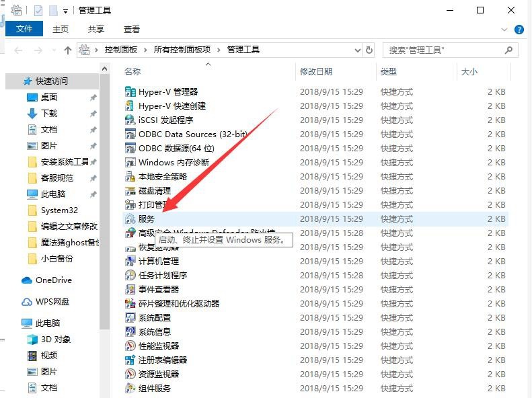Screen dimensions: 532x398
Task: Click the 碎片整理和优化驱动器 icon
Action: (130, 304)
